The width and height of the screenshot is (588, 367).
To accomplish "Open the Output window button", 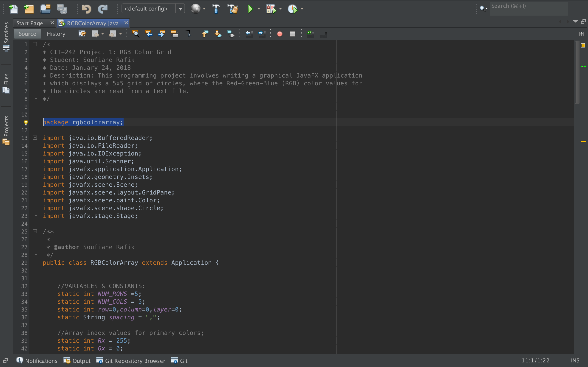I will point(77,361).
